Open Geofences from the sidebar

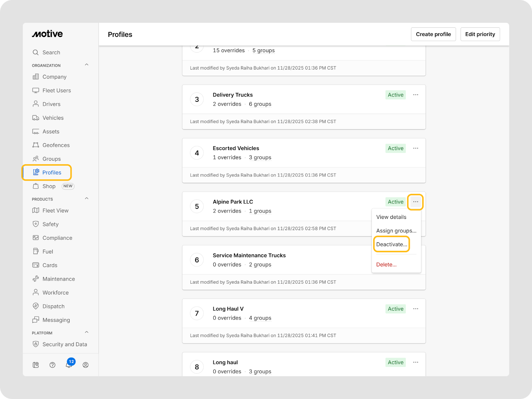pyautogui.click(x=56, y=145)
